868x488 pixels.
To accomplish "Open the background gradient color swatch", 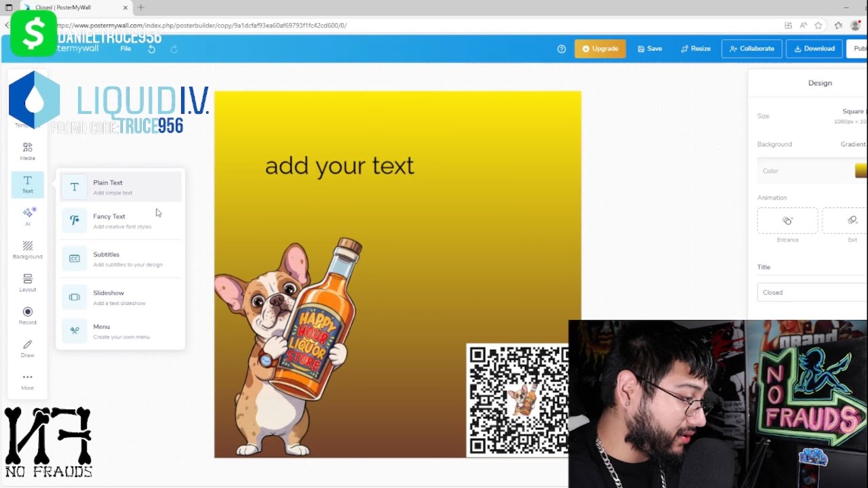I will coord(861,171).
